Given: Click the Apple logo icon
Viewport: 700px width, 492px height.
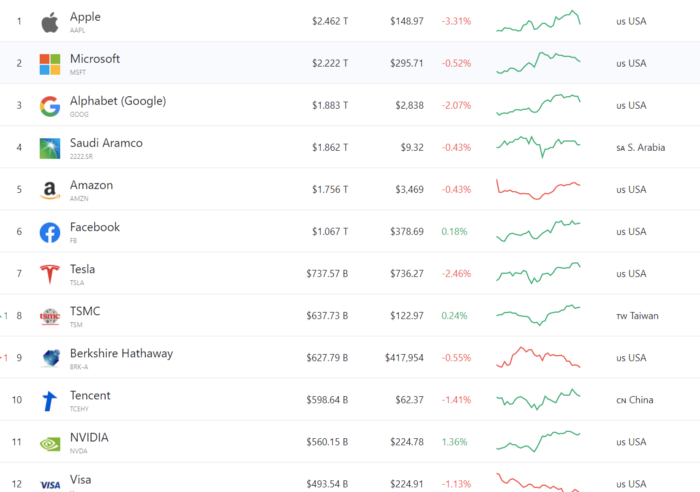Looking at the screenshot, I should click(50, 23).
